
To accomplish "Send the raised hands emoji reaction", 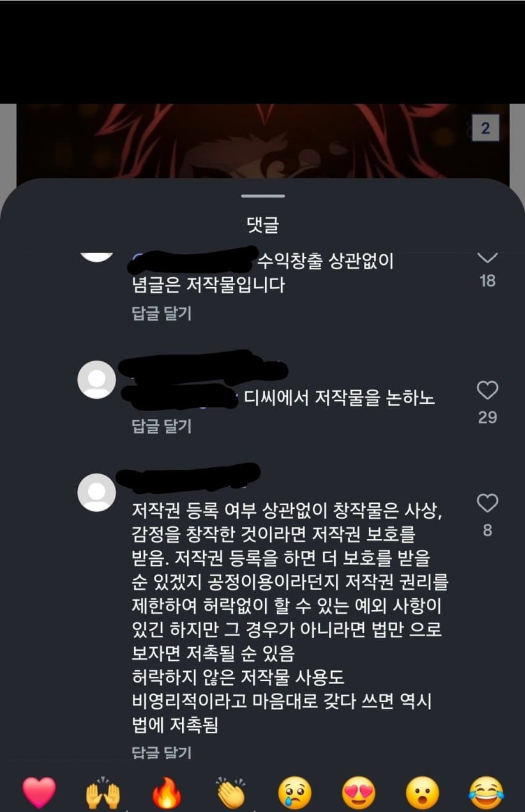I will [x=103, y=792].
